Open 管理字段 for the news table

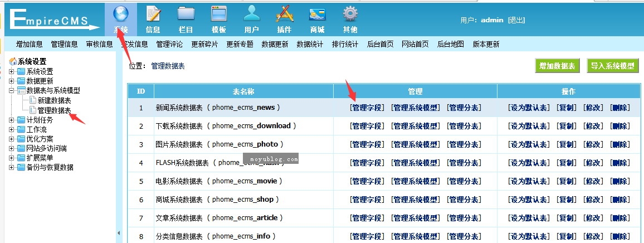tap(367, 108)
